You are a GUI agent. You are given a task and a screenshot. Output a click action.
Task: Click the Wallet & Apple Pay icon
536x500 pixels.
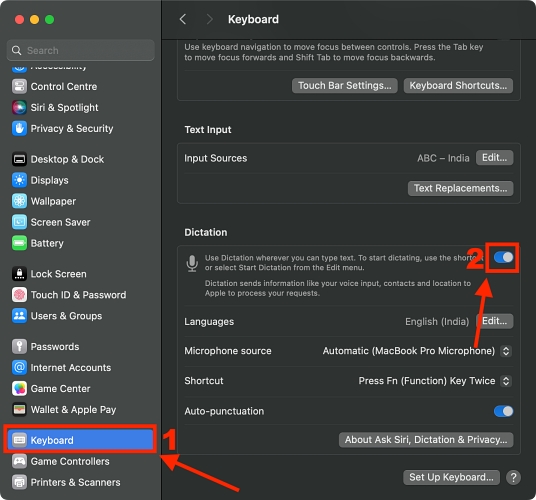(x=19, y=409)
